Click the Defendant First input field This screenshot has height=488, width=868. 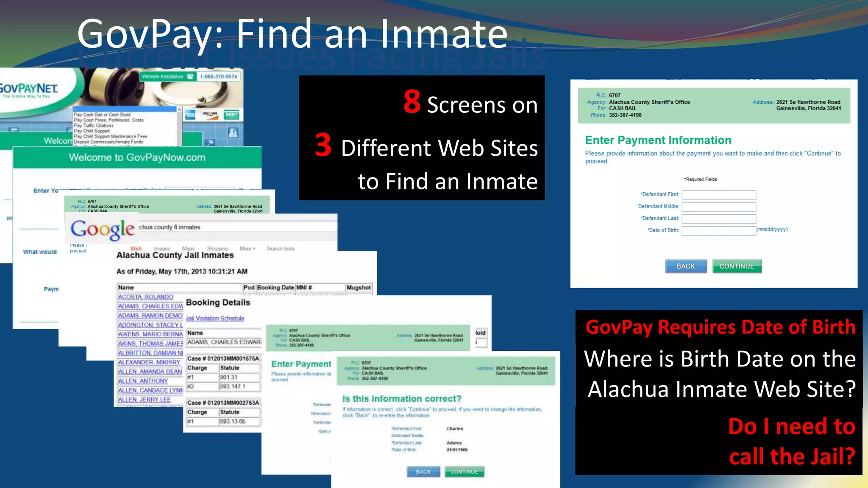point(718,195)
